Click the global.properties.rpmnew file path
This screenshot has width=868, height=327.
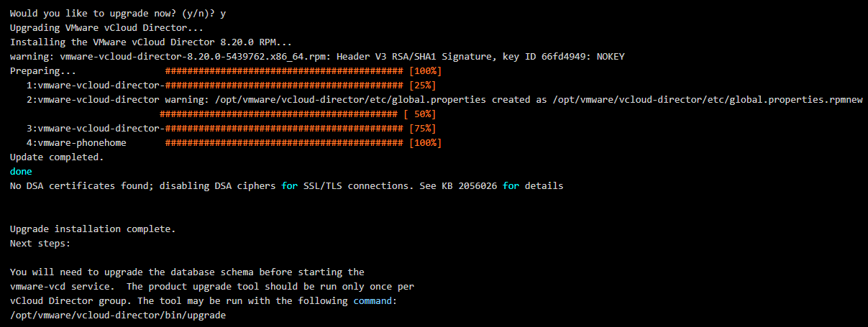pyautogui.click(x=707, y=100)
